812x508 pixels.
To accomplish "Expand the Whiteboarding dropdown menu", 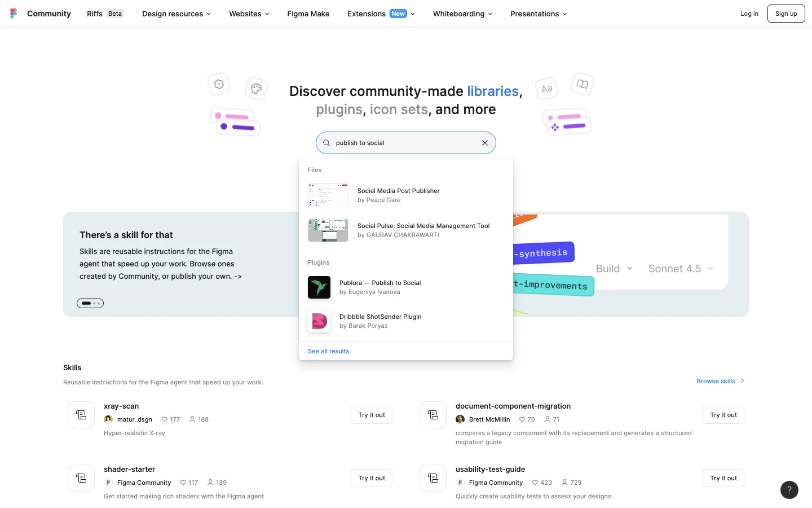I will 463,14.
